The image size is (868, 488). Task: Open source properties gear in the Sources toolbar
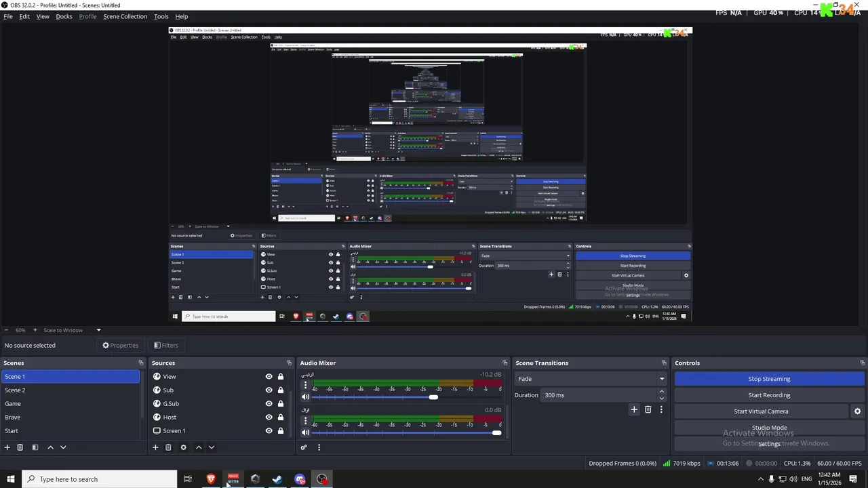tap(183, 447)
